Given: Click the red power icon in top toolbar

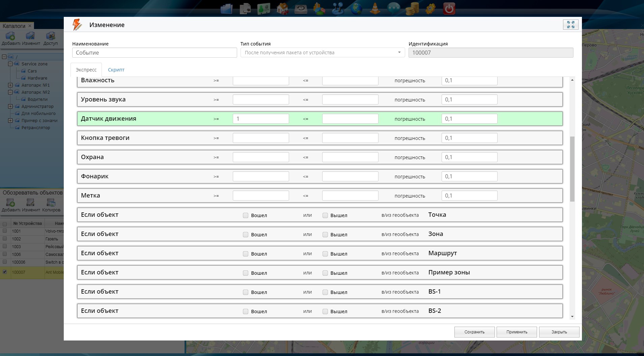Looking at the screenshot, I should [x=449, y=8].
